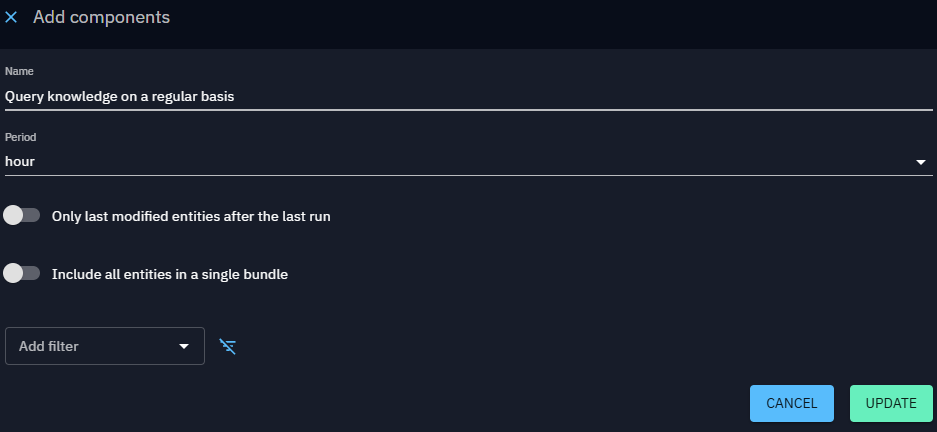Open the Add filter combo box
This screenshot has width=937, height=432.
pyautogui.click(x=105, y=346)
